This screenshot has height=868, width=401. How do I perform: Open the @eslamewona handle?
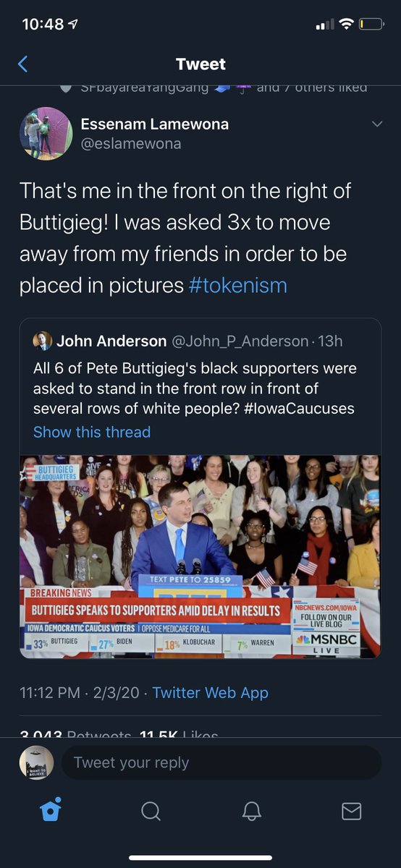pos(131,144)
